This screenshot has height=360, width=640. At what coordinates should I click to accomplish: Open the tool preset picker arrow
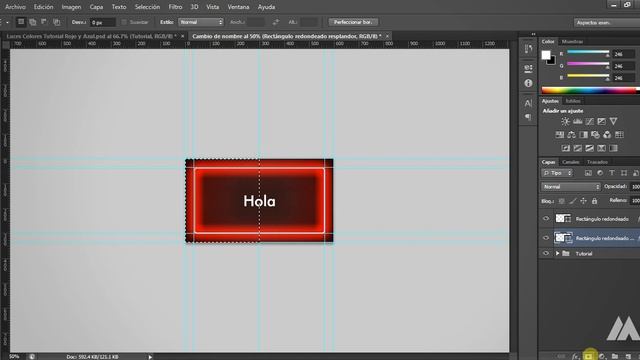tap(7, 22)
